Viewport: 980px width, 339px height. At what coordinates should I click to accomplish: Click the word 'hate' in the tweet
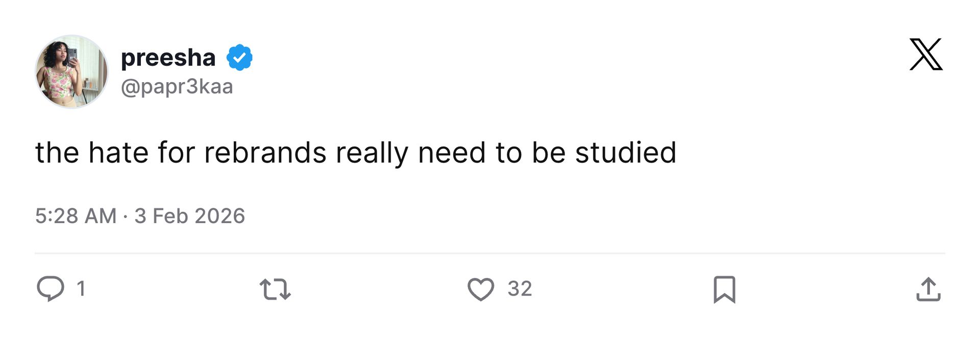(118, 153)
